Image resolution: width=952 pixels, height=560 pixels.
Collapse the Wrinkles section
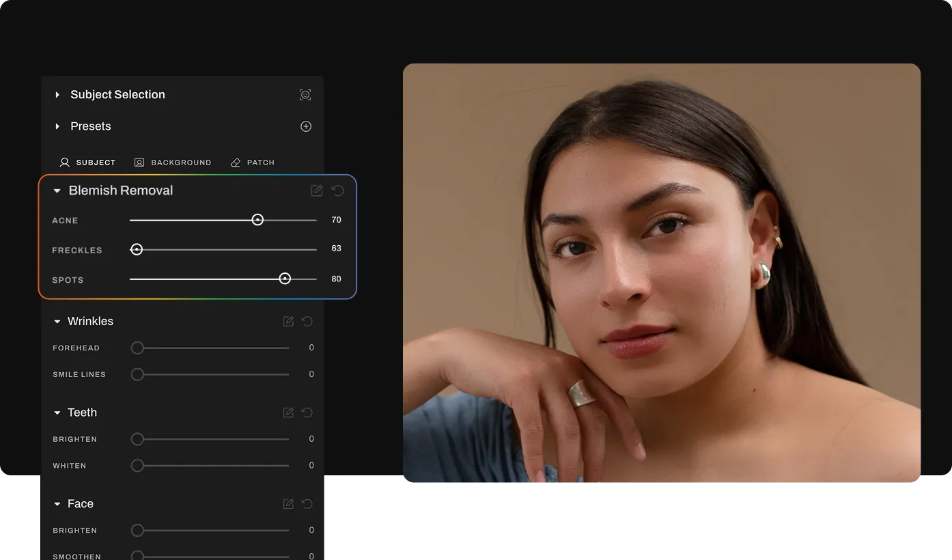point(57,322)
